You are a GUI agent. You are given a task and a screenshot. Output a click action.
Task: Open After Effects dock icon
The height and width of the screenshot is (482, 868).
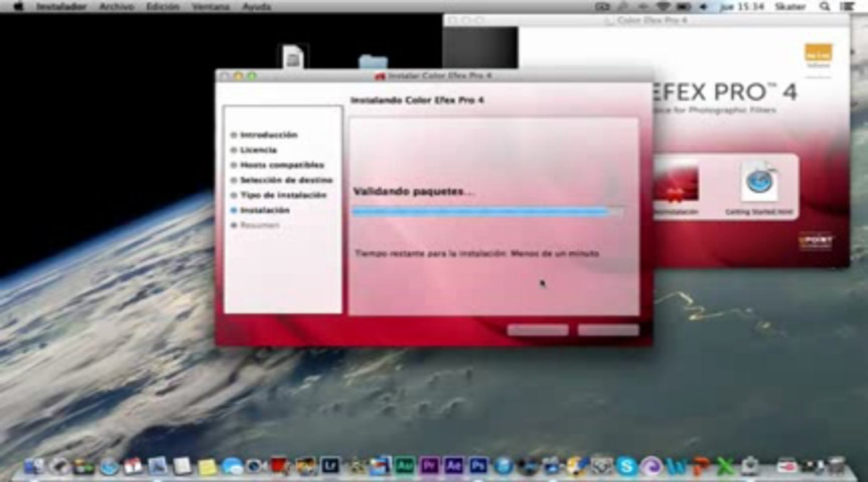tap(454, 466)
